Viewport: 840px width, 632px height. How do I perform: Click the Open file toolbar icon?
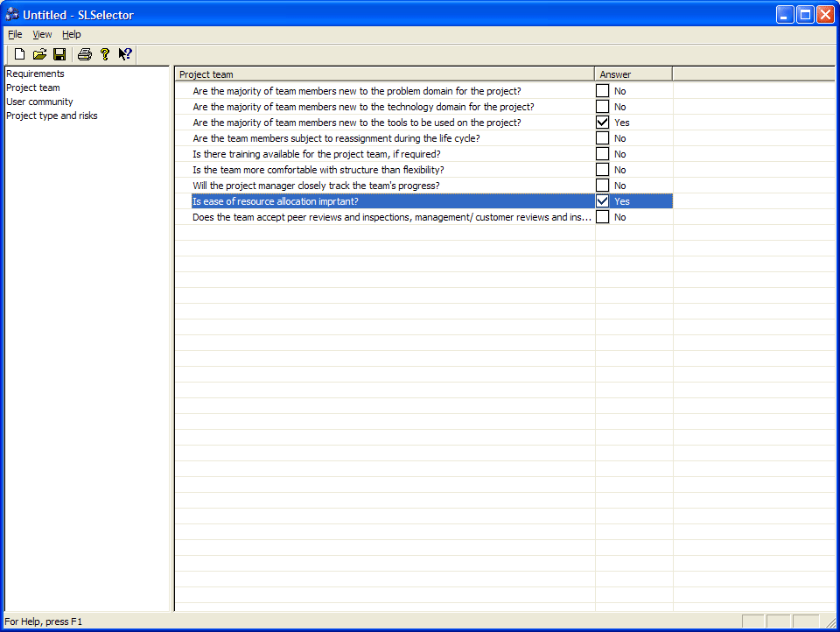point(39,54)
